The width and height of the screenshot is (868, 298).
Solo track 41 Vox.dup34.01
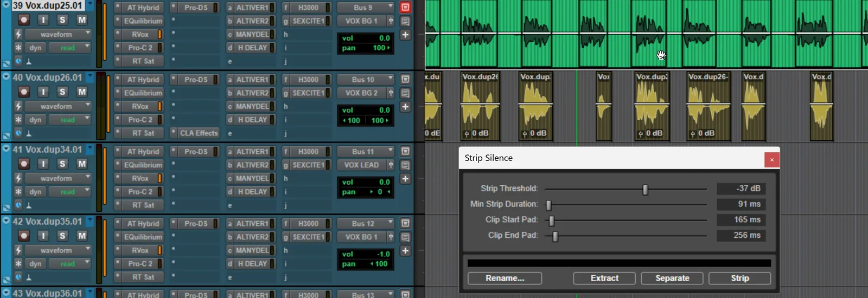62,164
